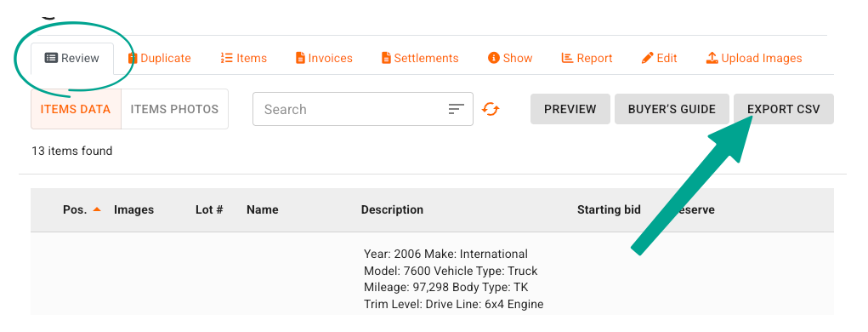Switch to ITEMS DATA view
Image resolution: width=868 pixels, height=332 pixels.
[x=76, y=109]
